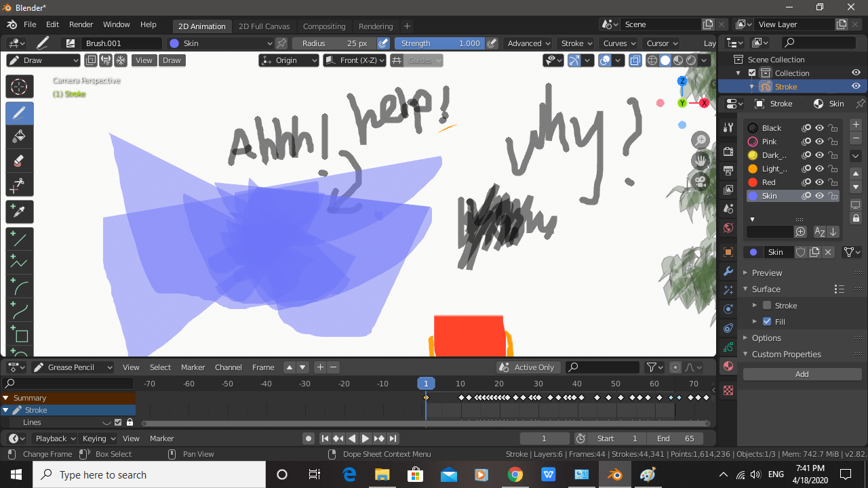Select the Fill bucket tool
The height and width of the screenshot is (488, 868).
pyautogui.click(x=19, y=136)
